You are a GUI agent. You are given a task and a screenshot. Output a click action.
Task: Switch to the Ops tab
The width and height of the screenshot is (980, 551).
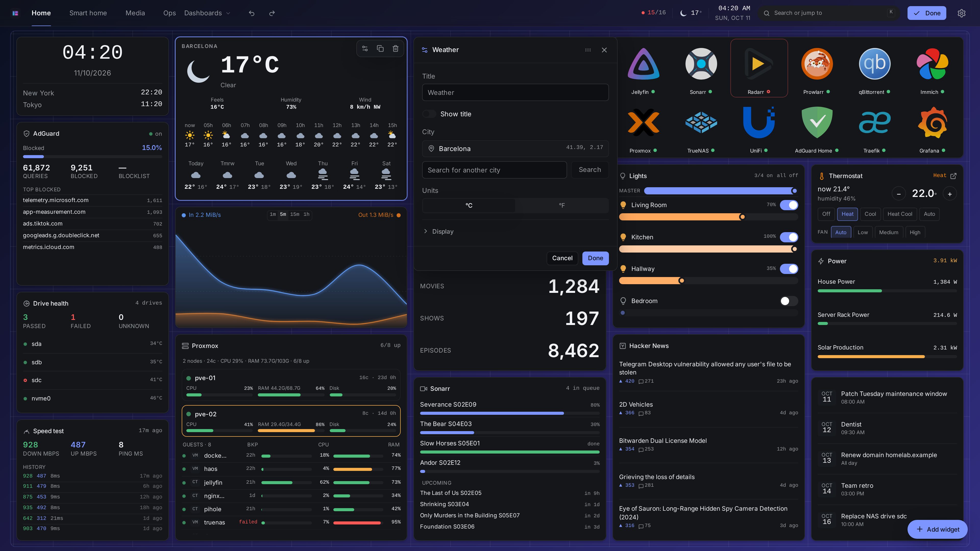169,13
